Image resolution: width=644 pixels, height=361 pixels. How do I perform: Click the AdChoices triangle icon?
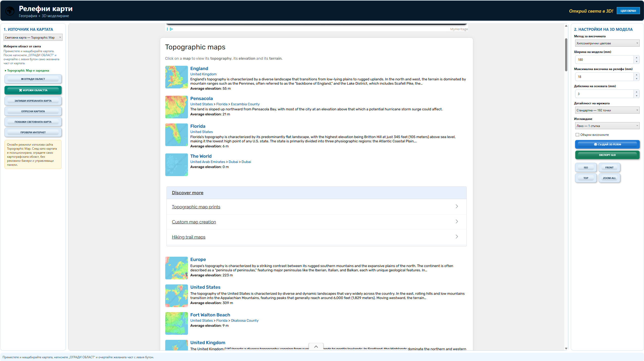pos(172,29)
